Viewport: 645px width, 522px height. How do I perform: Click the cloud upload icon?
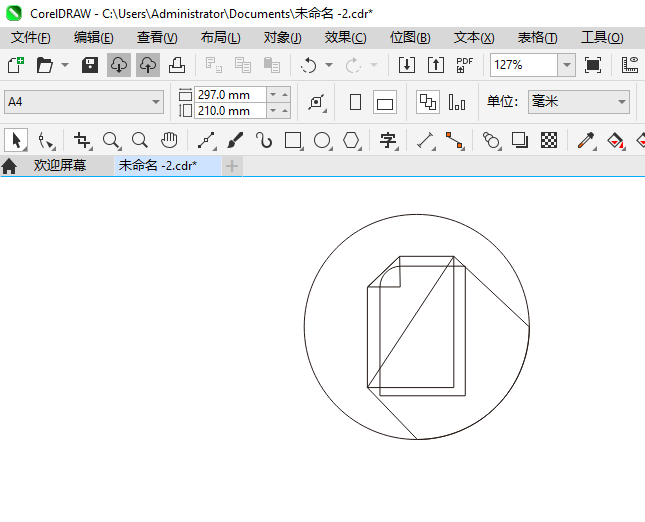148,65
